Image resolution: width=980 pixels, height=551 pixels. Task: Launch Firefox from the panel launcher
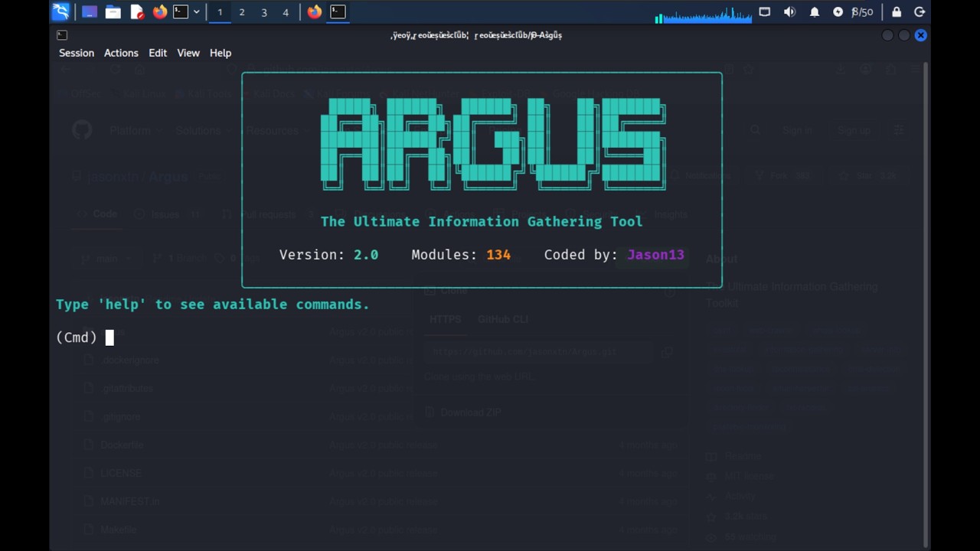(x=160, y=11)
